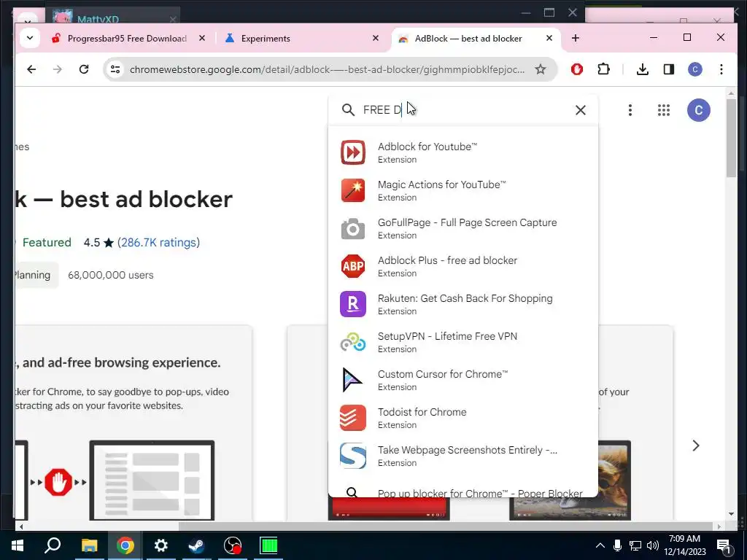Close the AdBlock tab
747x560 pixels.
click(549, 38)
